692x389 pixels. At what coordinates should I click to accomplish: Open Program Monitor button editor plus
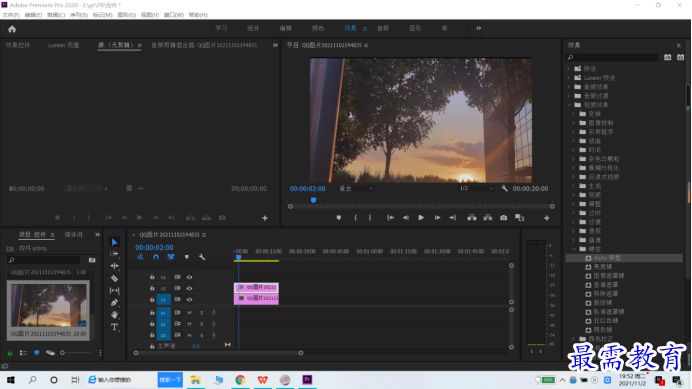(x=546, y=218)
